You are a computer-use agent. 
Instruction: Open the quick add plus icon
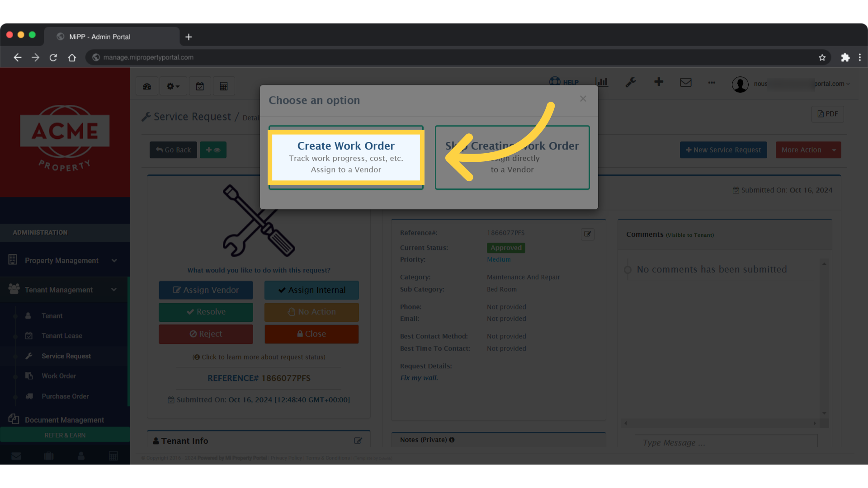click(x=659, y=82)
